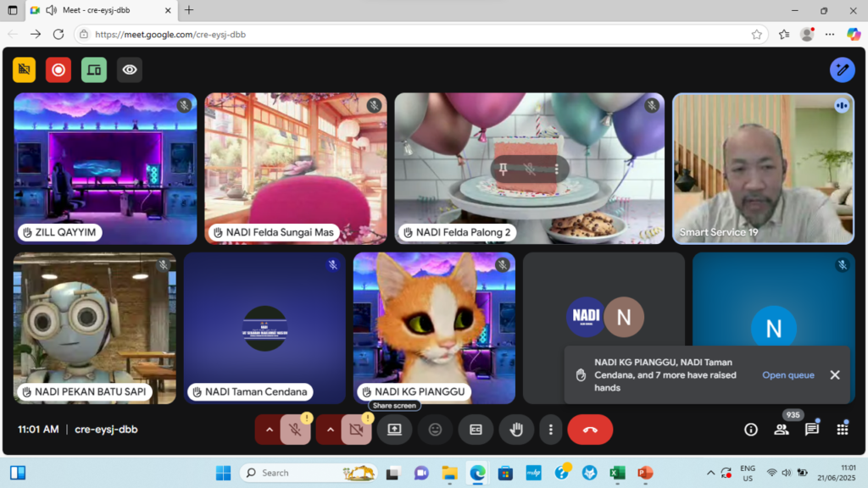Select ZILL QAYYIM video tile
The image size is (868, 488).
tap(105, 169)
